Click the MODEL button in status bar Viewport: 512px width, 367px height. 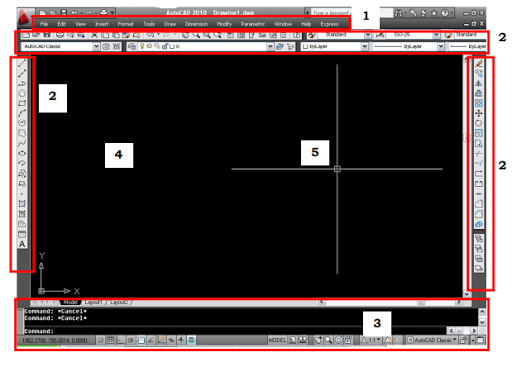(x=277, y=340)
